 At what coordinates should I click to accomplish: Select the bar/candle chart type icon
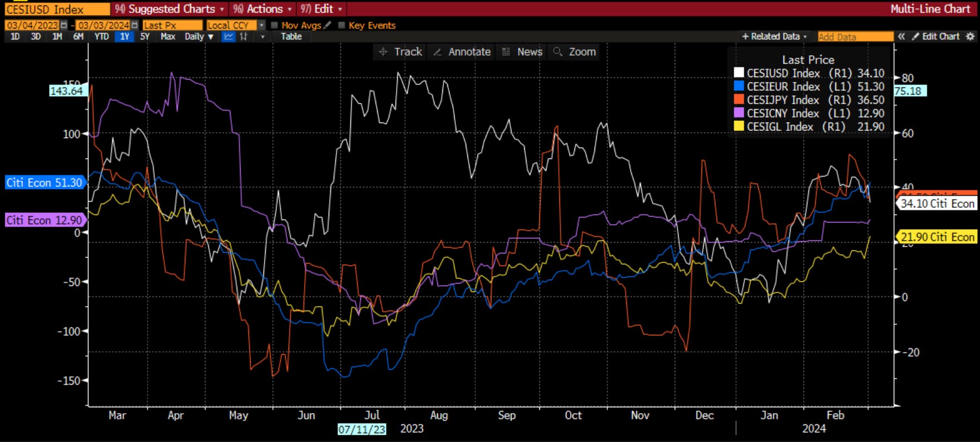click(243, 36)
